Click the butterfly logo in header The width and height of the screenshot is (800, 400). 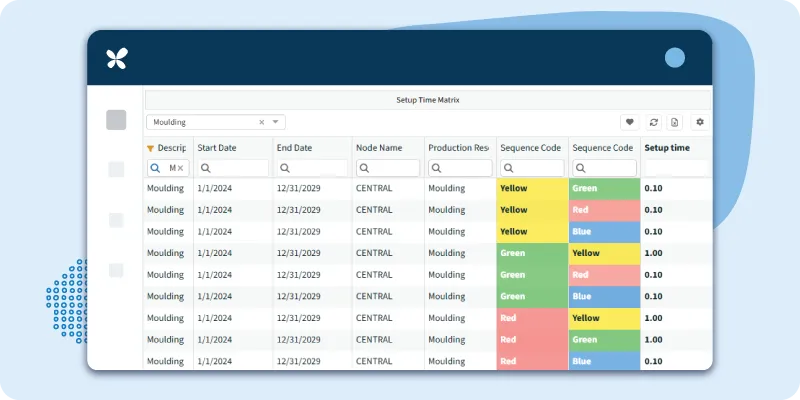click(117, 59)
